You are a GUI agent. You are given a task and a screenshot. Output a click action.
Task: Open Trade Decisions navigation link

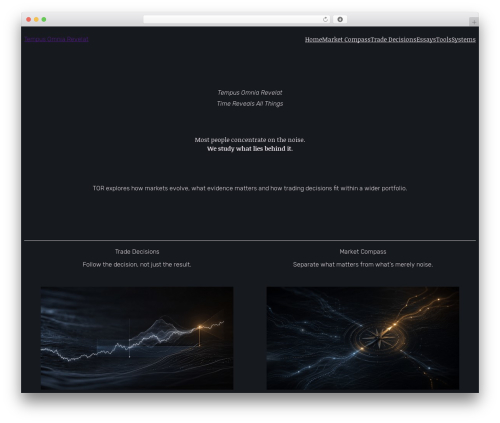[393, 39]
